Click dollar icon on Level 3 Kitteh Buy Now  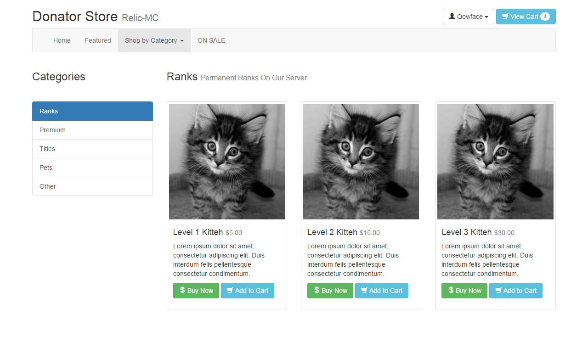coord(451,290)
